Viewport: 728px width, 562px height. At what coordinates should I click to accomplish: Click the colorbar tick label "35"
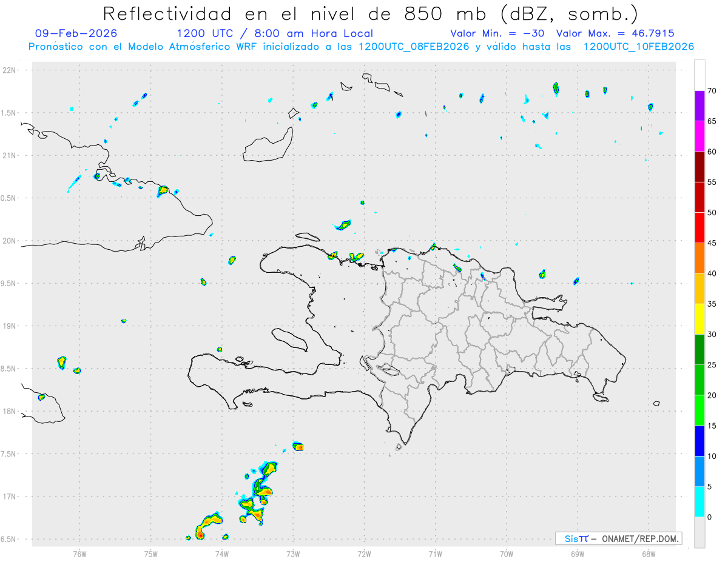(712, 304)
